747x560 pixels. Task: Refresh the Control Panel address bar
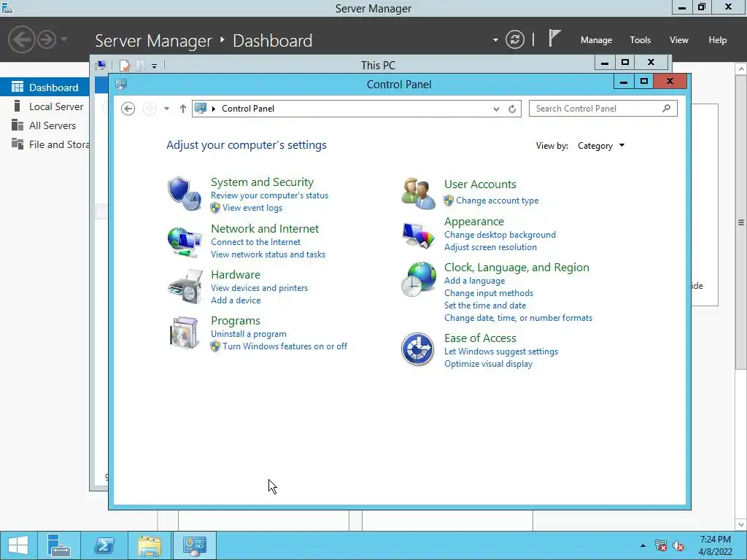[x=512, y=109]
